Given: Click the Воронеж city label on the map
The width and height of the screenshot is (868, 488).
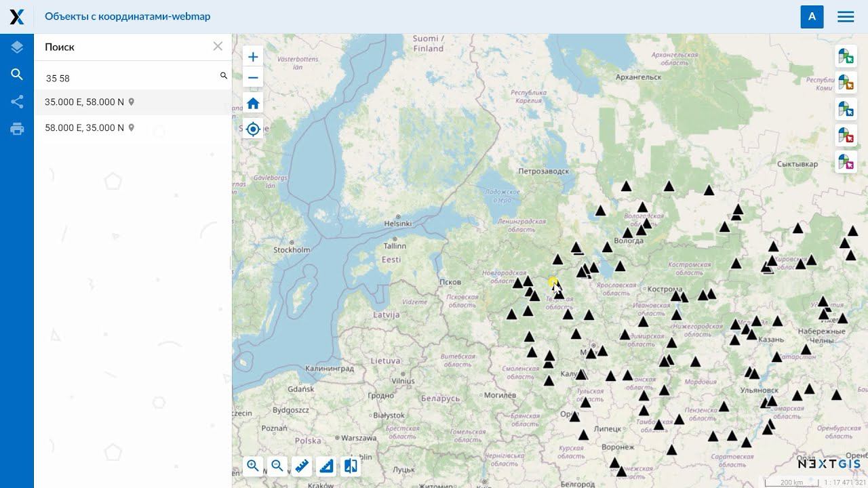Looking at the screenshot, I should pyautogui.click(x=618, y=447).
